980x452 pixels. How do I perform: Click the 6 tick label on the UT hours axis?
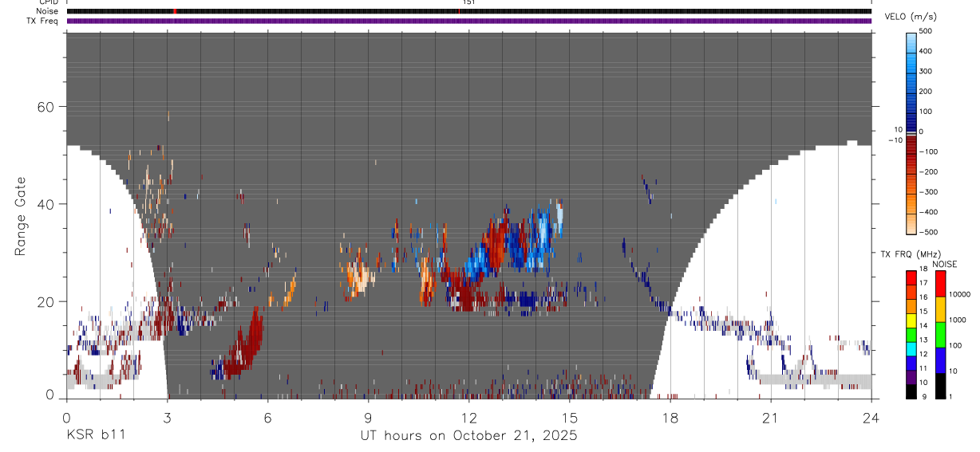(267, 418)
